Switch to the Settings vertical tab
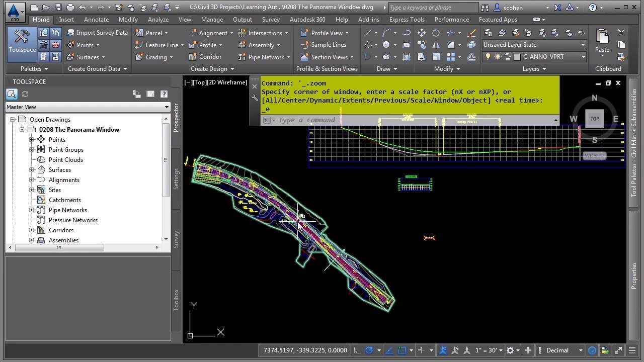 [176, 178]
